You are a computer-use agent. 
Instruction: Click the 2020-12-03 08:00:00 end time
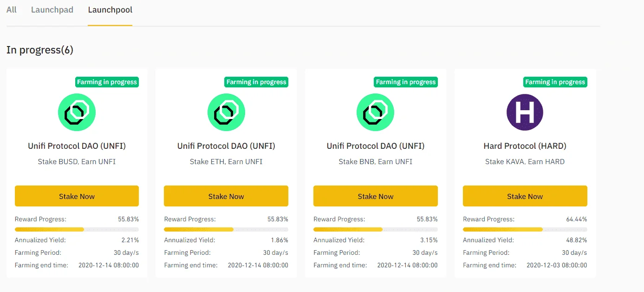point(557,265)
